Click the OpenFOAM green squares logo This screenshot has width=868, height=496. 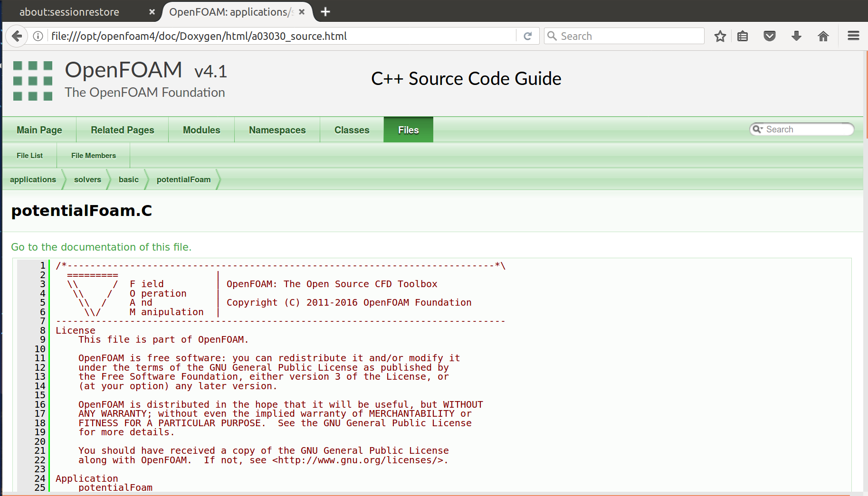coord(33,81)
